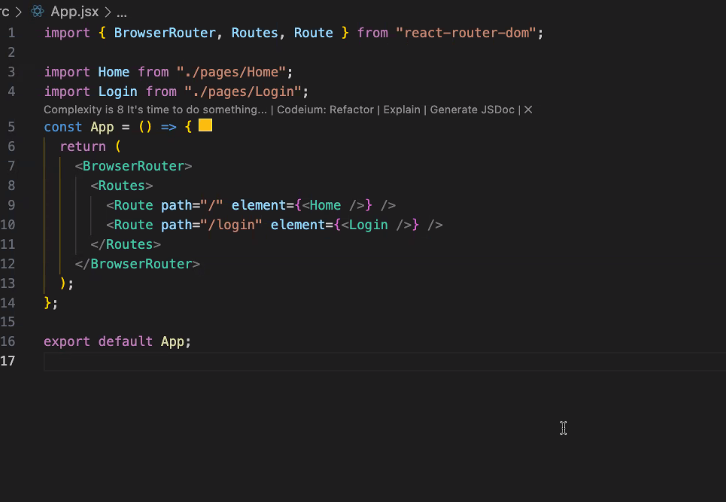Click line number 1 in the gutter

point(11,33)
